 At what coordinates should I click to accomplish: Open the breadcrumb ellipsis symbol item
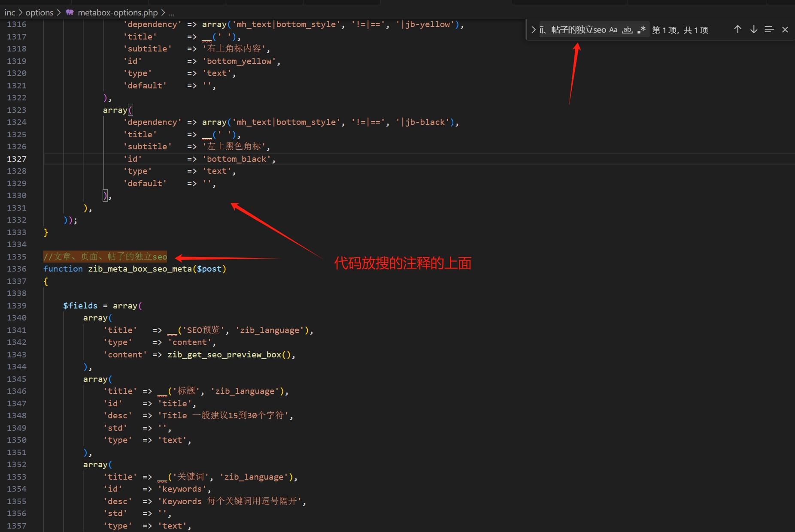tap(171, 12)
